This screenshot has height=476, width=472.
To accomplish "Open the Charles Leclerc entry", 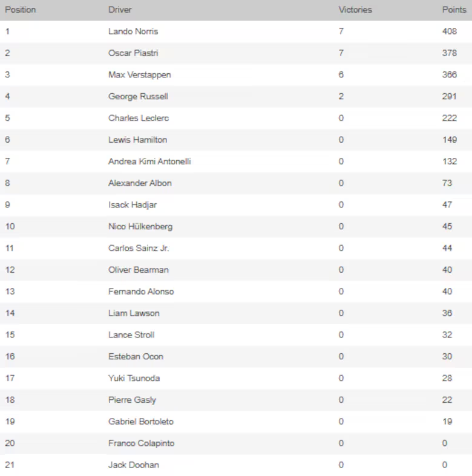I will coord(138,118).
